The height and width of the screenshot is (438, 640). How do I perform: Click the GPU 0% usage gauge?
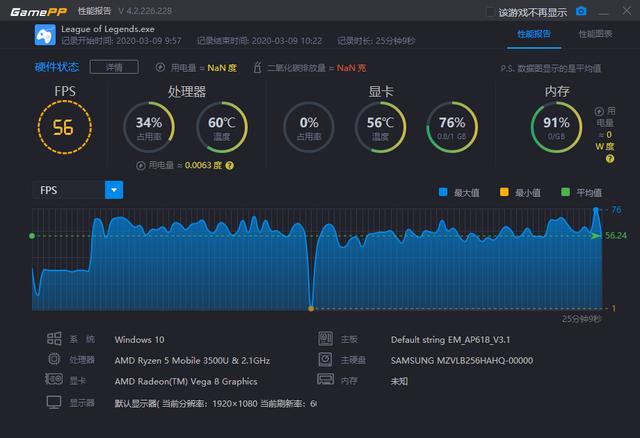309,127
